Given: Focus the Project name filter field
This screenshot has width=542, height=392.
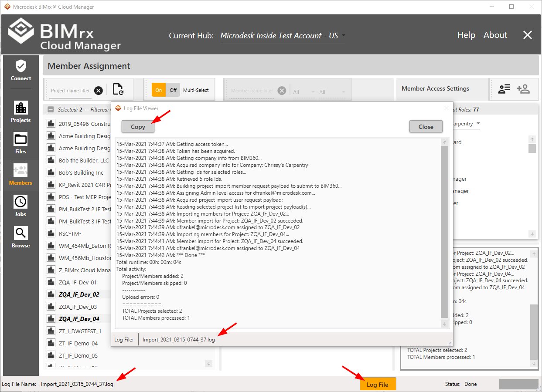Looking at the screenshot, I should click(x=70, y=91).
